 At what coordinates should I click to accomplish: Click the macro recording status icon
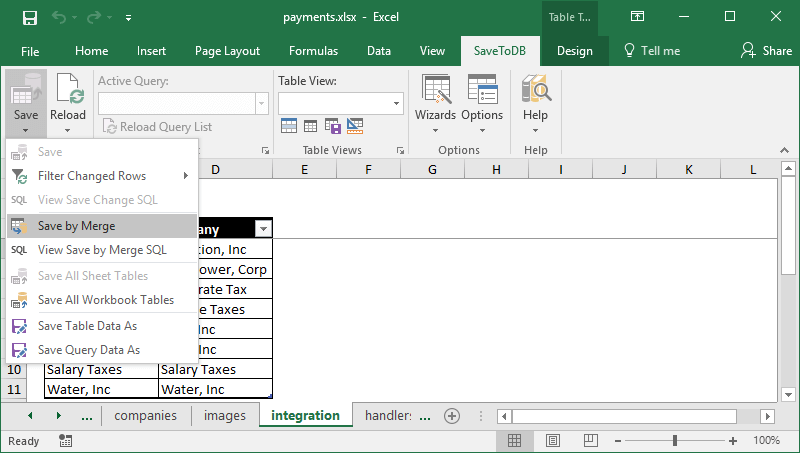[x=65, y=441]
